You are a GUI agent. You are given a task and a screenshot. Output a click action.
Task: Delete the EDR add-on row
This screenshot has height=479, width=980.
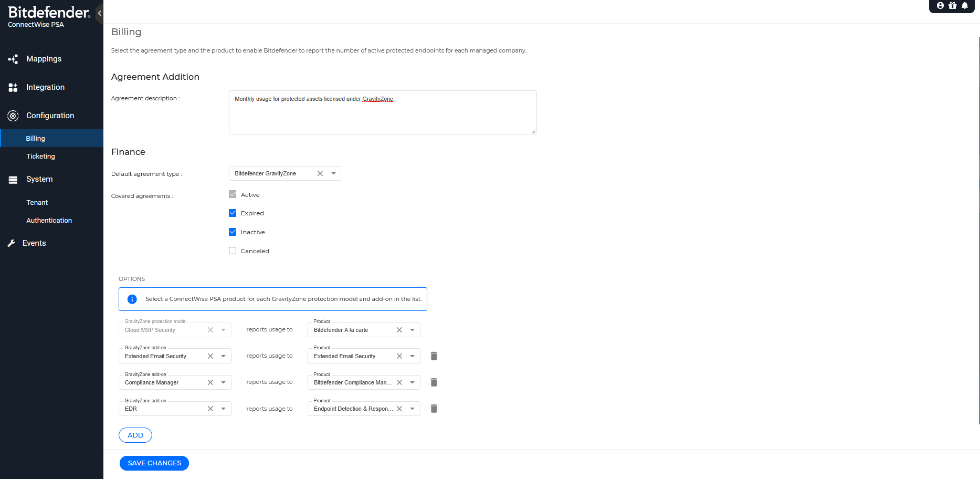point(434,409)
